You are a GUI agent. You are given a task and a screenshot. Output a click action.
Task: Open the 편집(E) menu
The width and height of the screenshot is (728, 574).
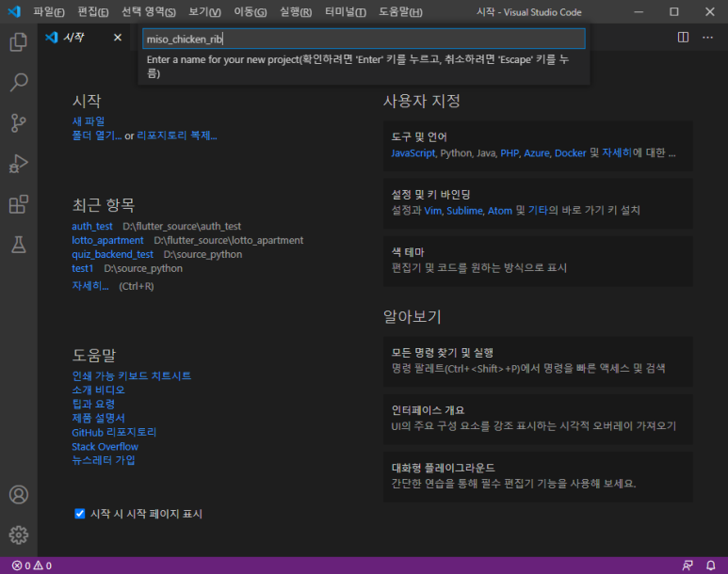pyautogui.click(x=93, y=12)
